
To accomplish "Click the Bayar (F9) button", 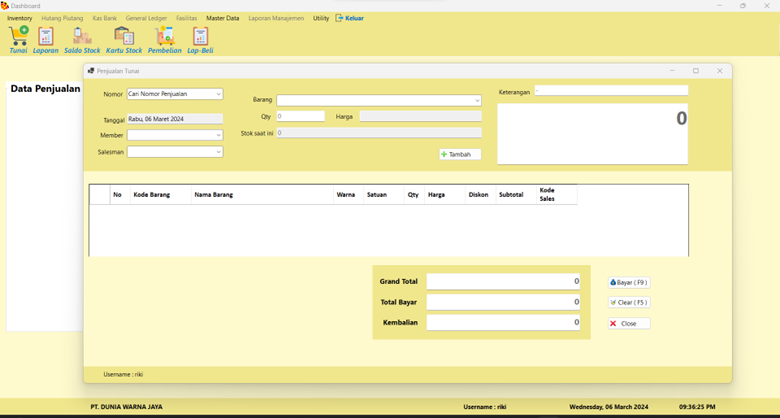I will click(629, 282).
